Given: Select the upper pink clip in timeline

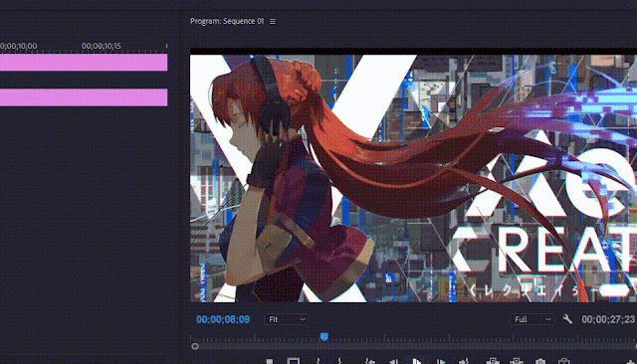Looking at the screenshot, I should tap(84, 63).
